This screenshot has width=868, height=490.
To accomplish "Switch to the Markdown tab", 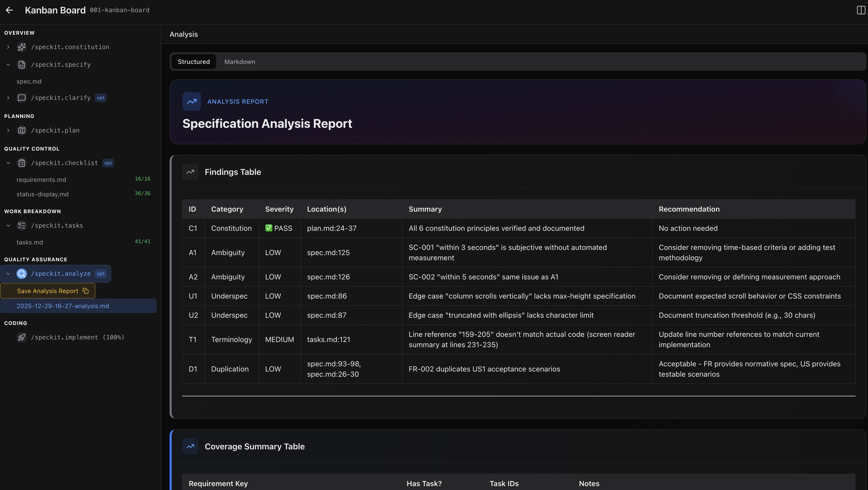I will pos(240,61).
